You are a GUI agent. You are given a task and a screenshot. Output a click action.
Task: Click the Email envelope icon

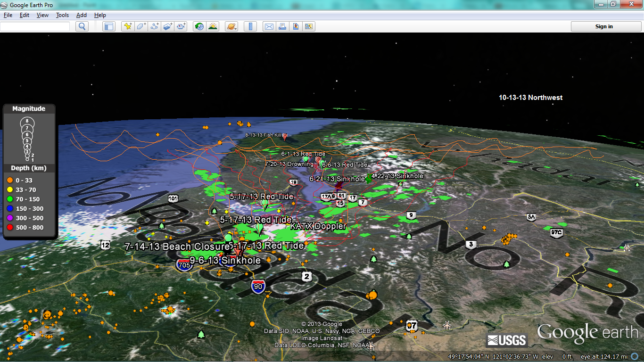pos(269,26)
